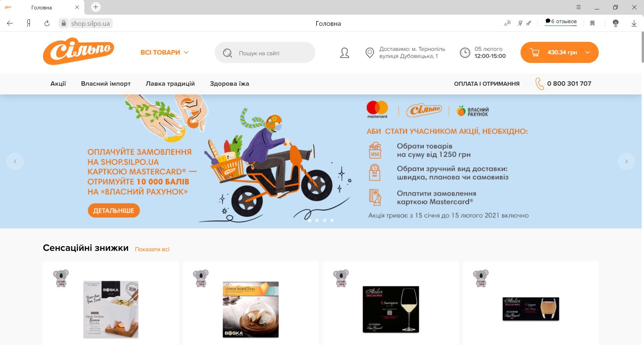Show next banner slide arrow

(626, 161)
